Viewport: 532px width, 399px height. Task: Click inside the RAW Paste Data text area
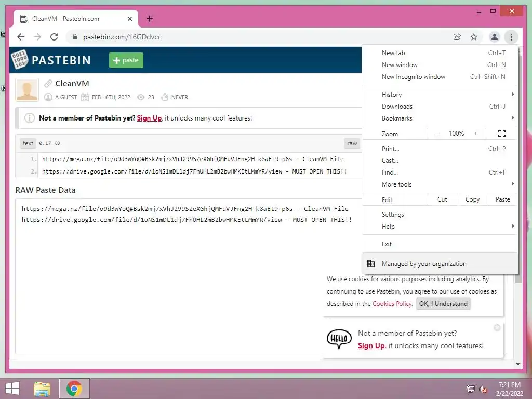(188, 276)
